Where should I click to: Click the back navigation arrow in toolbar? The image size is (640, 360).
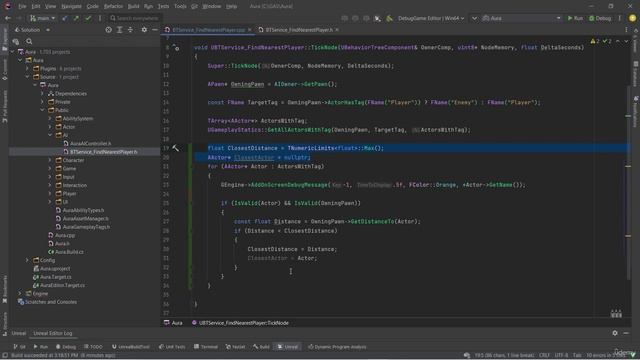click(x=8, y=18)
